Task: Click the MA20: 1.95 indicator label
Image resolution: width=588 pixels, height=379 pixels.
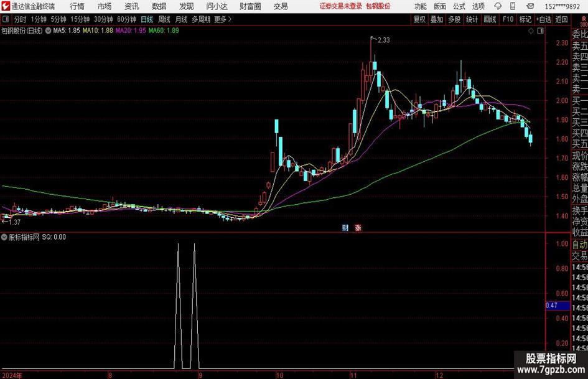Action: point(131,30)
